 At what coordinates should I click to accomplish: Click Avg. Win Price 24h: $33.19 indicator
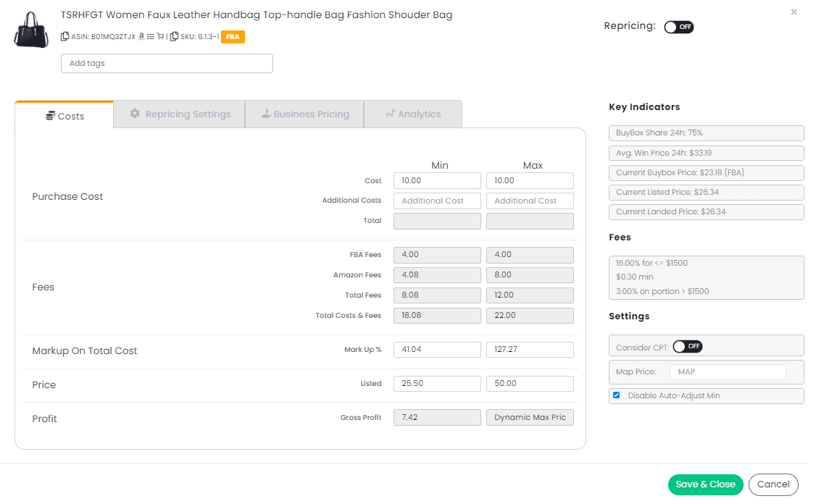pyautogui.click(x=706, y=153)
